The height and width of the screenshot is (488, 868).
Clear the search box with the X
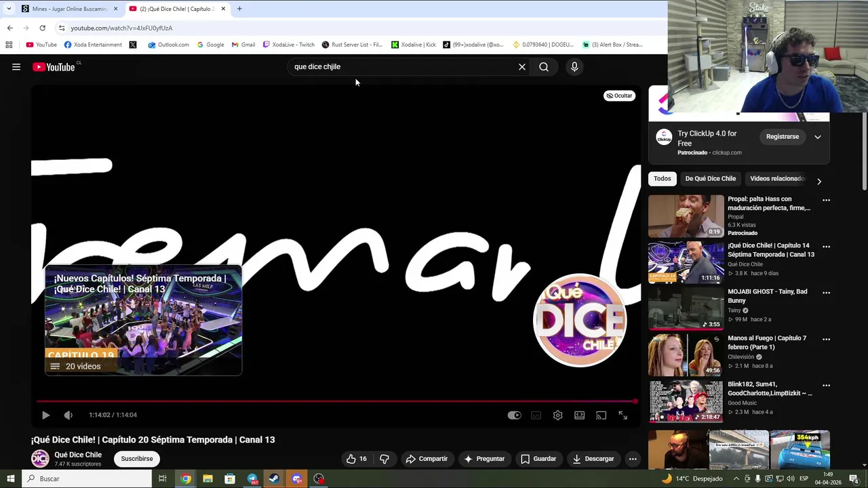(522, 66)
